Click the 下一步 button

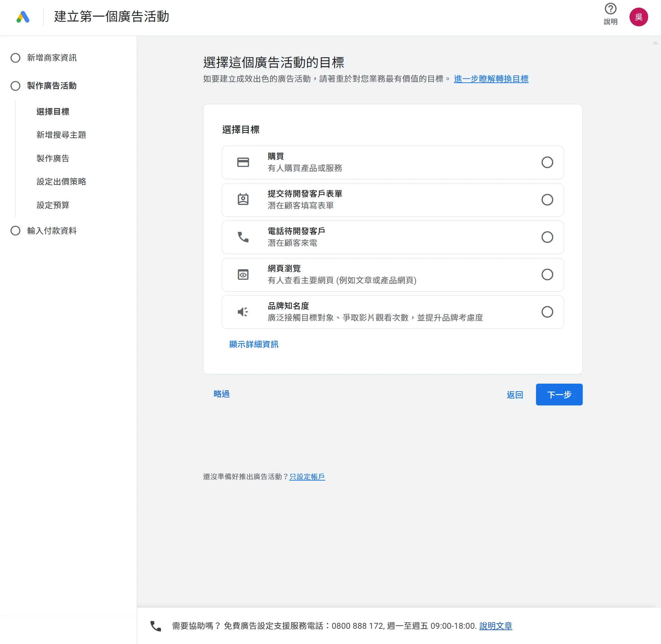(559, 395)
